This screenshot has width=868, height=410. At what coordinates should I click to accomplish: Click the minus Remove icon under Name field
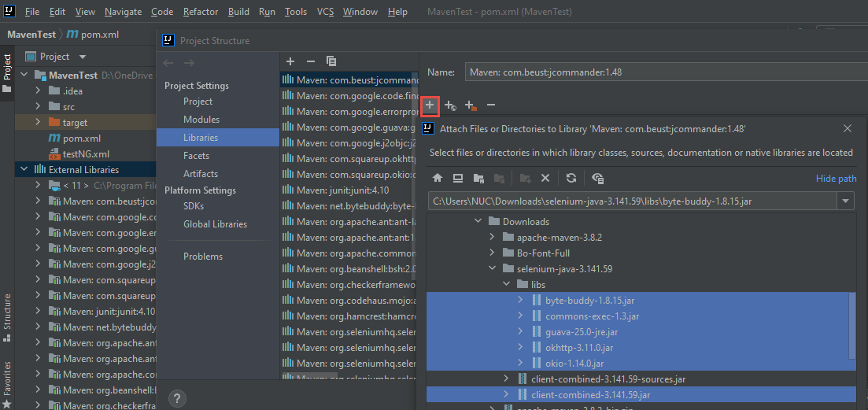(490, 105)
